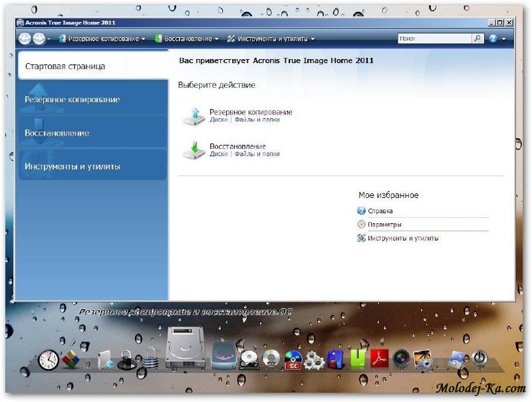Launch the large gray hard drive dock icon
The image size is (532, 402).
point(186,349)
